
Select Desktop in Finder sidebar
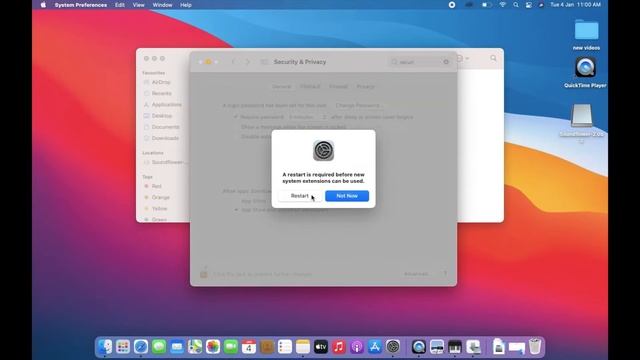click(x=161, y=116)
